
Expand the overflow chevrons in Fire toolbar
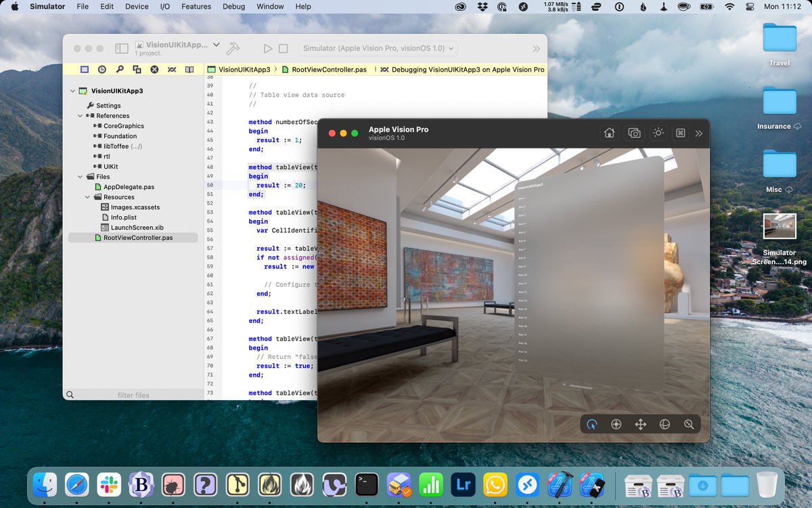(536, 49)
